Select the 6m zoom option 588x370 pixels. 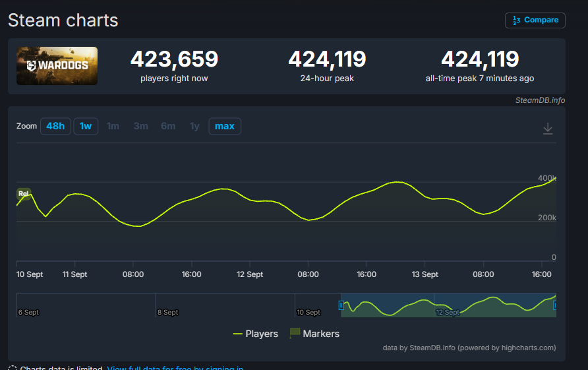(x=168, y=126)
